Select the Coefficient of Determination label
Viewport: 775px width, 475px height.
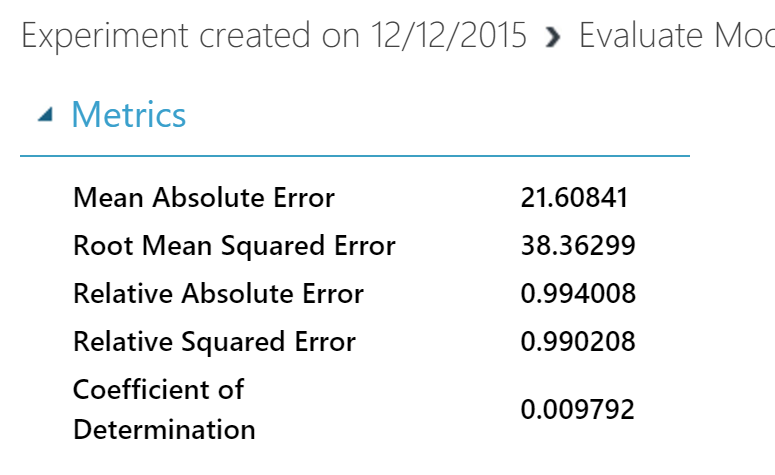[x=164, y=409]
